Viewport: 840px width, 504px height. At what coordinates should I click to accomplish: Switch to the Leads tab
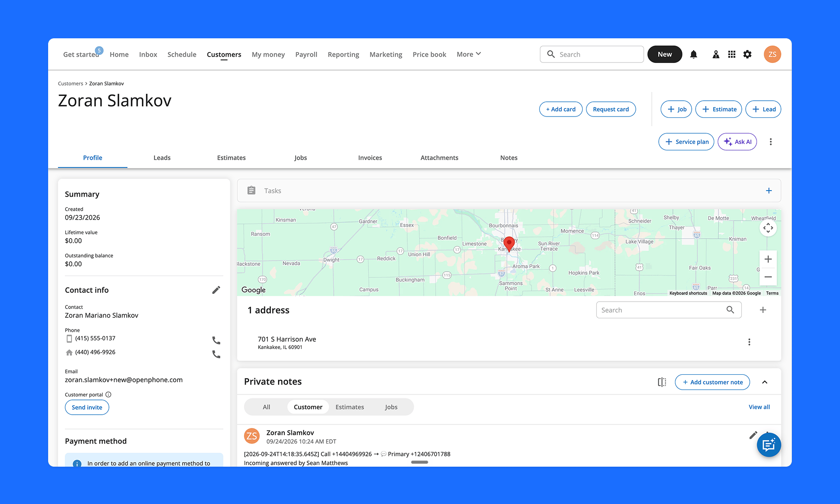point(162,158)
